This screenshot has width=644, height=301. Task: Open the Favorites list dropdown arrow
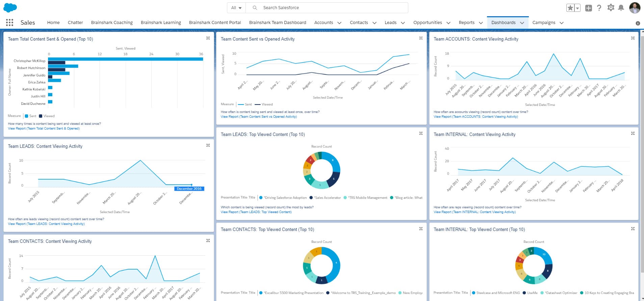(x=577, y=8)
